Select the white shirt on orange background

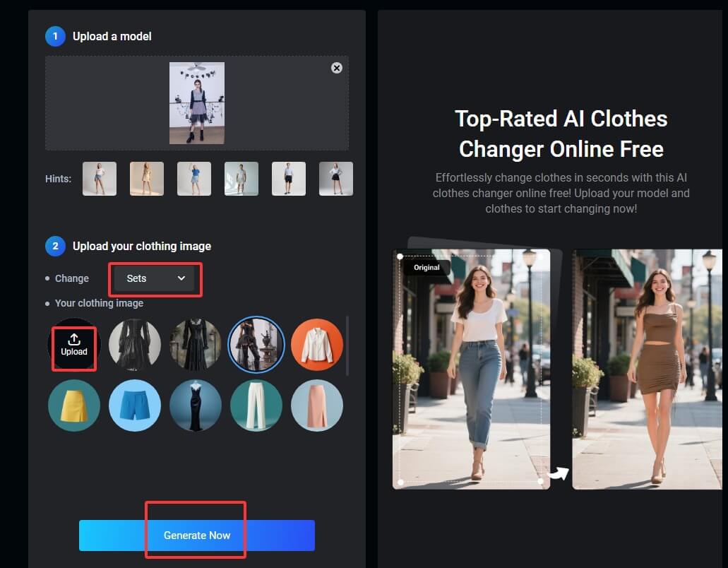[x=317, y=345]
